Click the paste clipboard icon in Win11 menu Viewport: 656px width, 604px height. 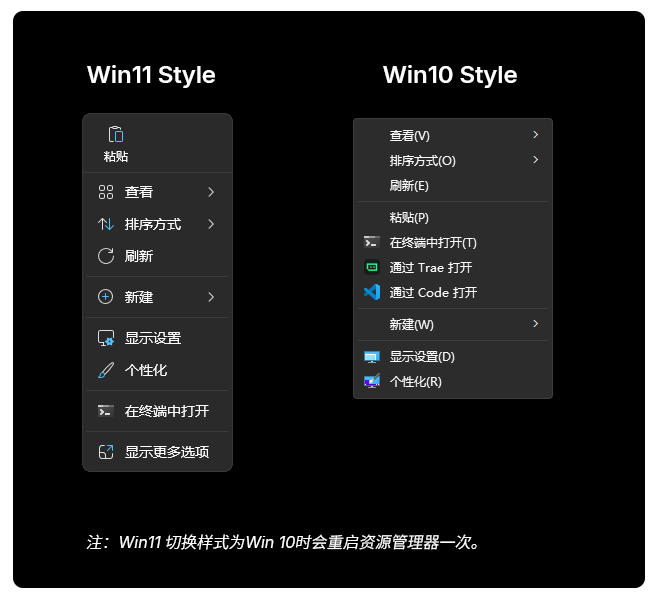coord(116,134)
